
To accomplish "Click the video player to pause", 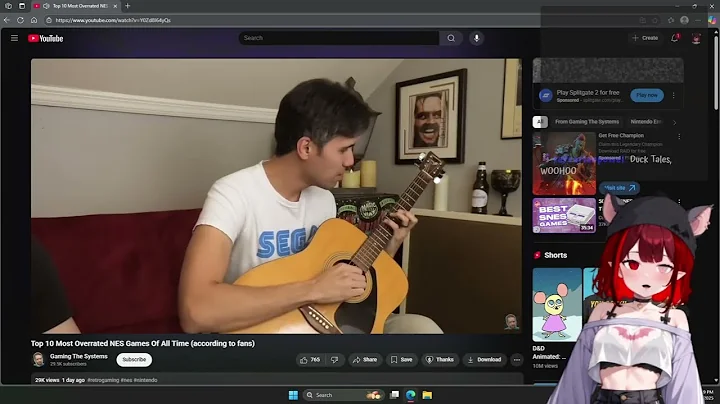I will 276,196.
